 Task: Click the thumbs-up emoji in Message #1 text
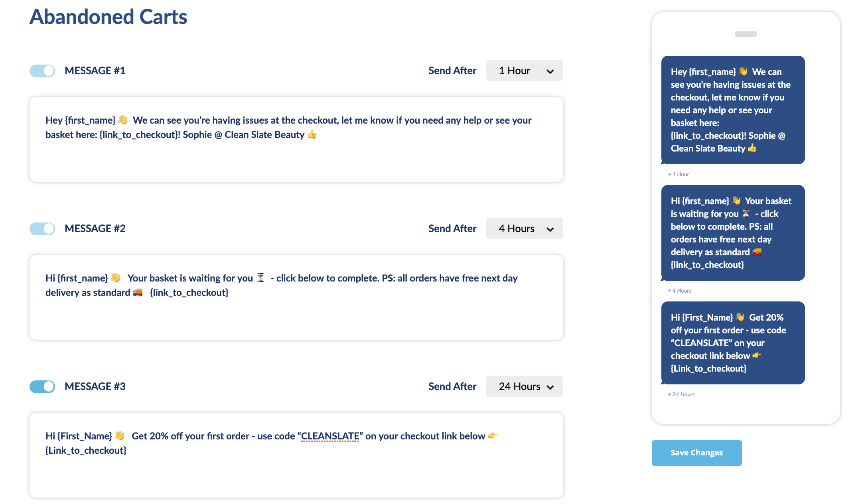pyautogui.click(x=312, y=134)
